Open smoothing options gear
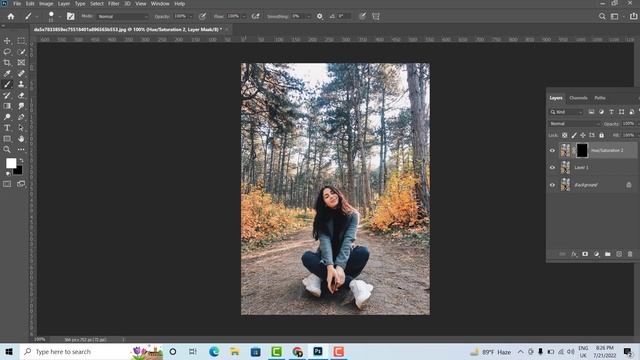640x360 pixels. [320, 16]
